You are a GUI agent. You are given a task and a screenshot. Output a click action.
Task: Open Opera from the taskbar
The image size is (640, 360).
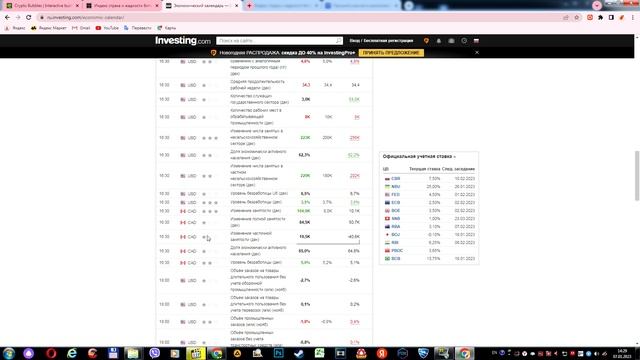pos(51,353)
